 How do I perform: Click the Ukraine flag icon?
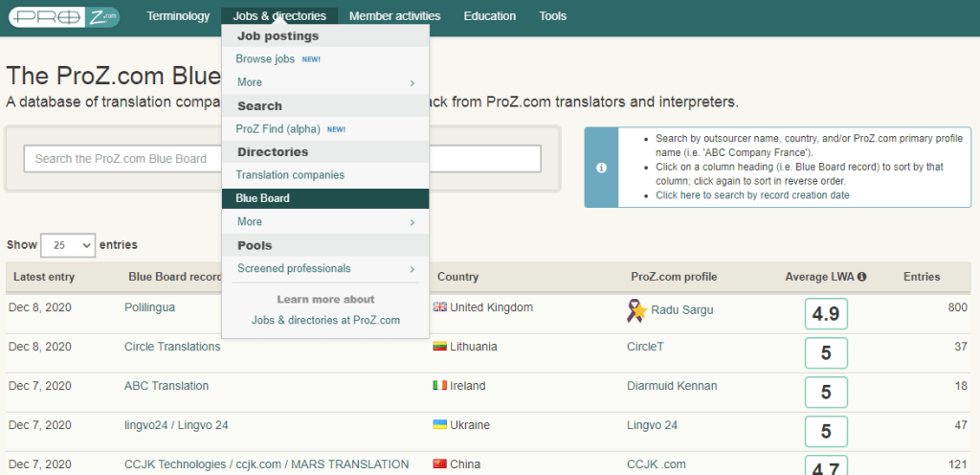pos(440,425)
